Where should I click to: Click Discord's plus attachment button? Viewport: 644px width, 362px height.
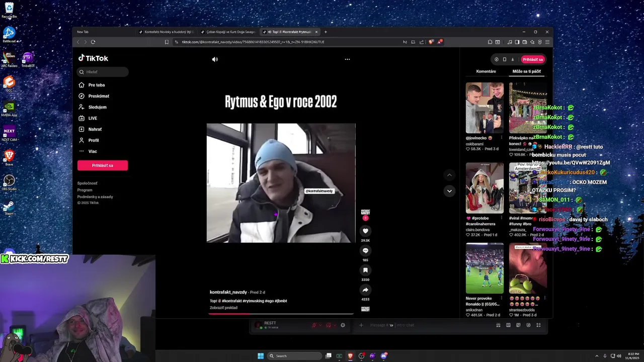tap(361, 325)
